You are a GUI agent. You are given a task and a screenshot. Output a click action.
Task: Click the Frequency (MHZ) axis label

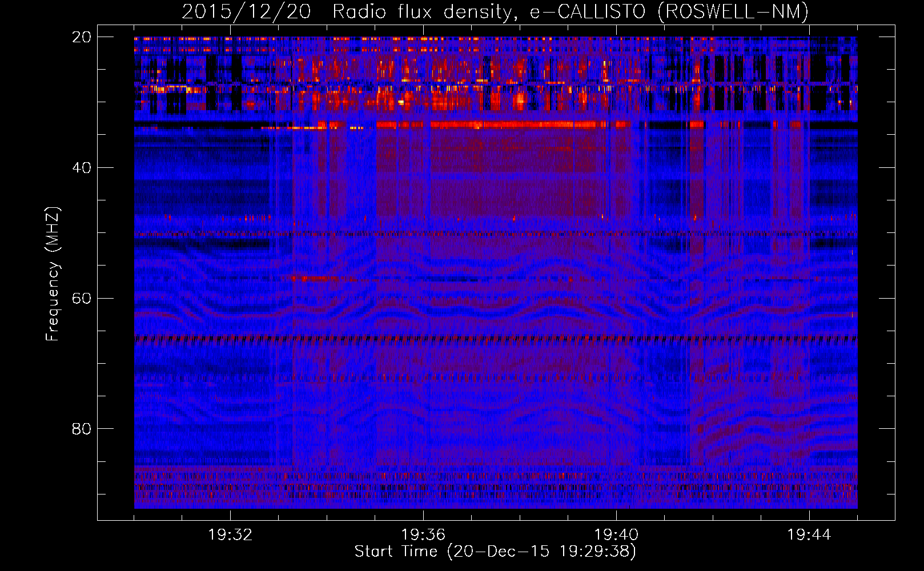point(53,274)
